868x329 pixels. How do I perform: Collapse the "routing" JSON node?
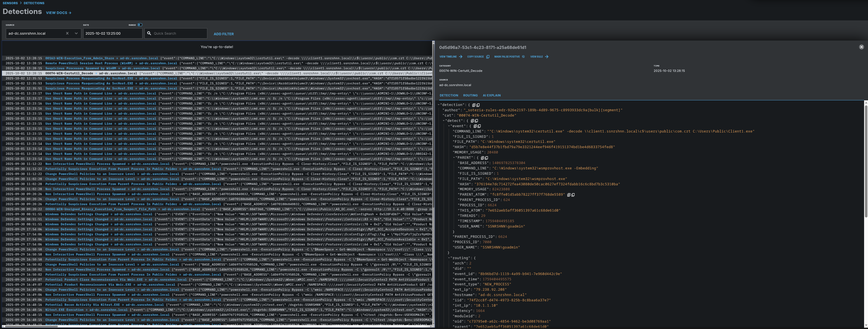(x=449, y=258)
